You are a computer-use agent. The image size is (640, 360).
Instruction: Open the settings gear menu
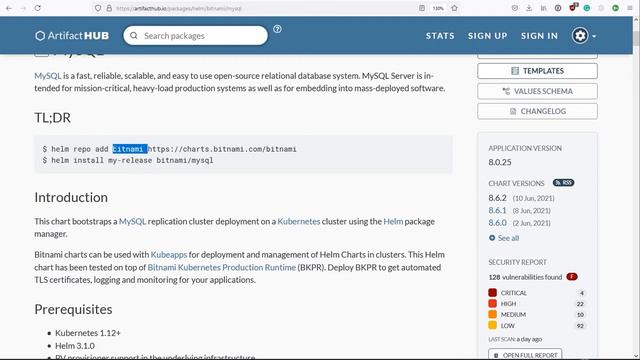[584, 36]
